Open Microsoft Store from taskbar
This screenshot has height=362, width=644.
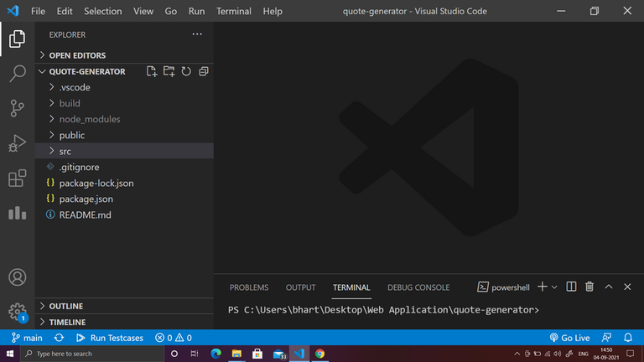click(x=257, y=354)
